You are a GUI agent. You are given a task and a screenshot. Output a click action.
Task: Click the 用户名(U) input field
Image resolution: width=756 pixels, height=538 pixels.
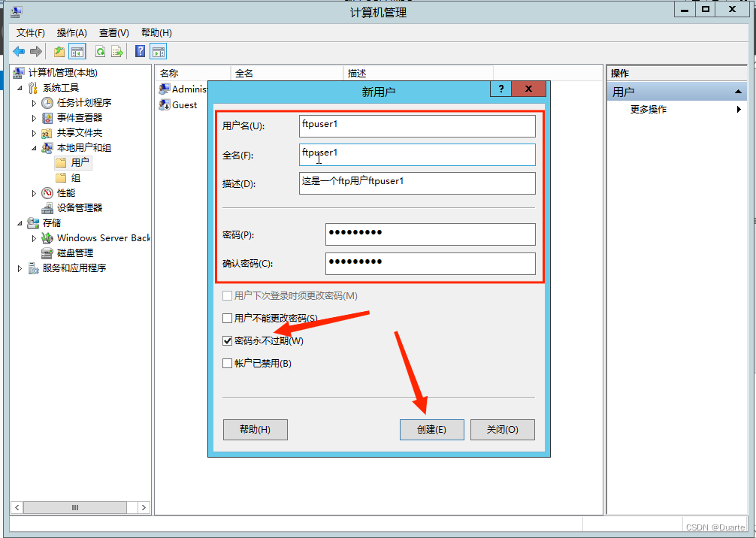pyautogui.click(x=417, y=125)
